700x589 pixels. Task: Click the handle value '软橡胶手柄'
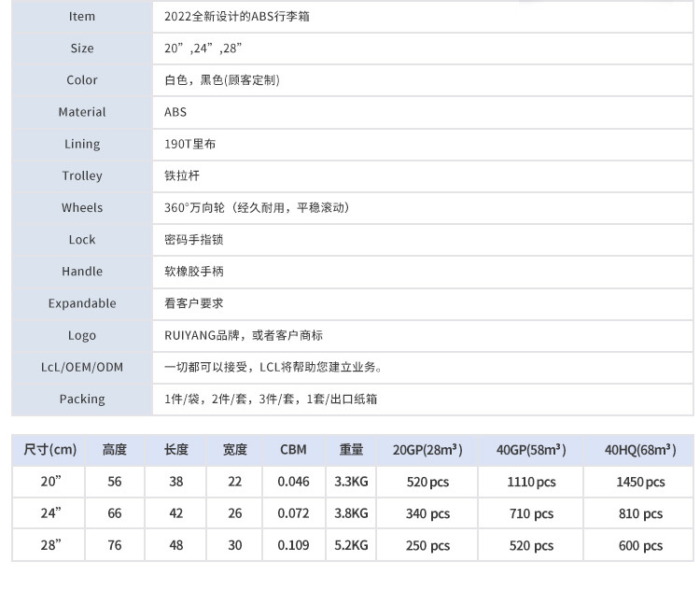(194, 272)
